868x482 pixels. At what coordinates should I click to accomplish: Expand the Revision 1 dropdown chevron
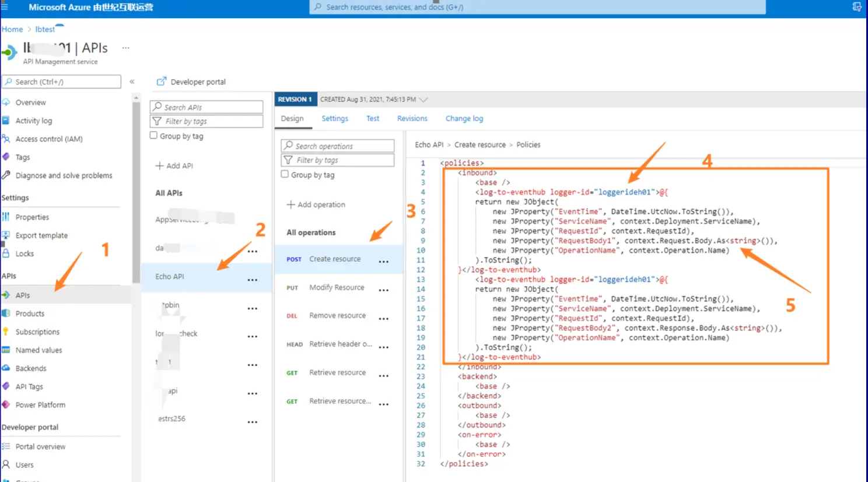(423, 100)
